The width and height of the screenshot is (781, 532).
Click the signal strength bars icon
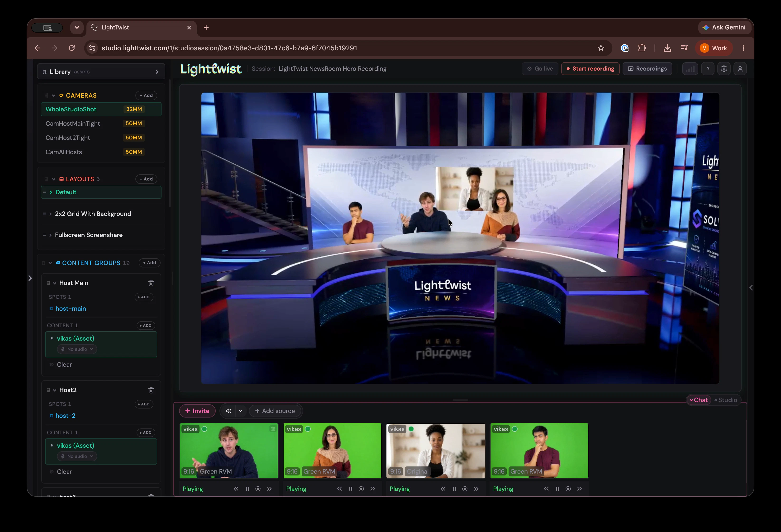pyautogui.click(x=690, y=69)
